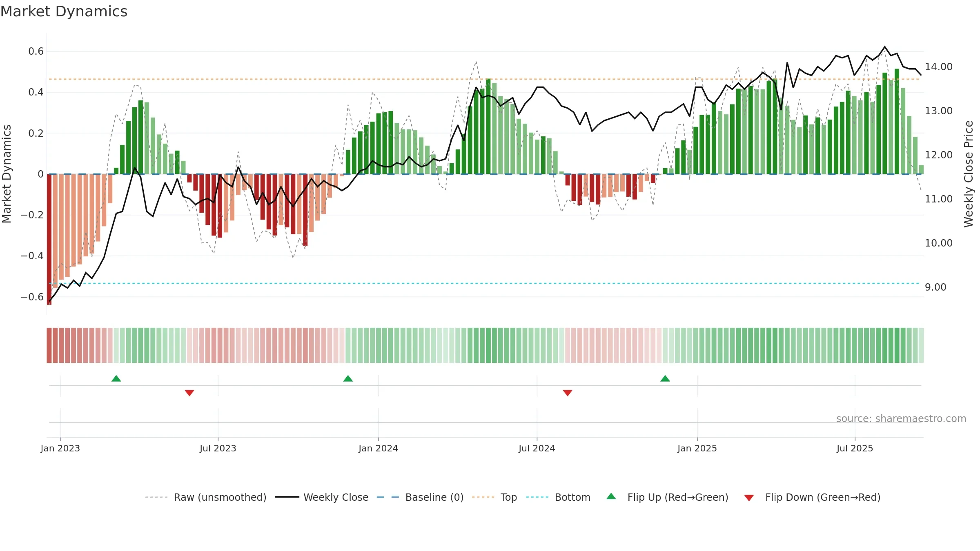This screenshot has width=980, height=551.
Task: Select the first green flip-up marker in early 2023
Action: 116,378
